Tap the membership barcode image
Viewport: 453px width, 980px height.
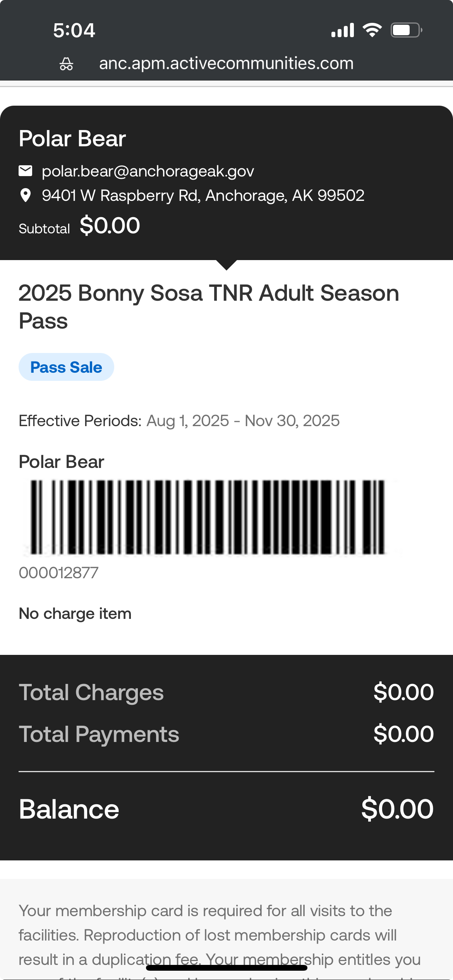(x=208, y=517)
